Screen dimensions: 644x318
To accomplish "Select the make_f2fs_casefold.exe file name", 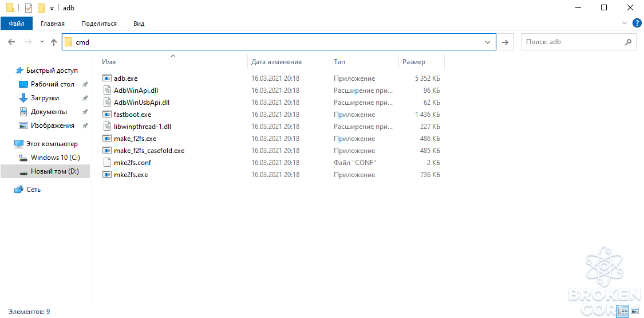I will tap(149, 150).
